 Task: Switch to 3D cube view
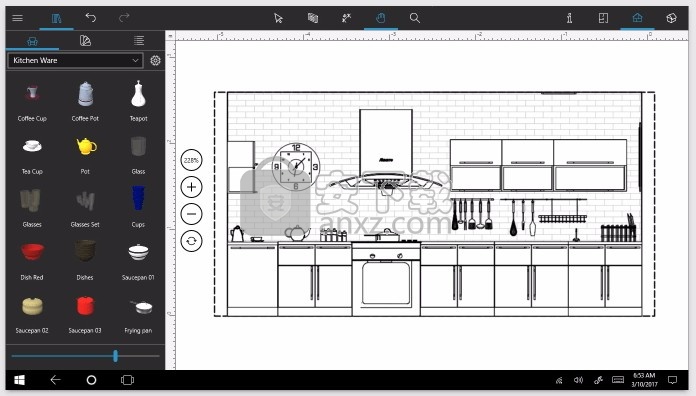[671, 18]
